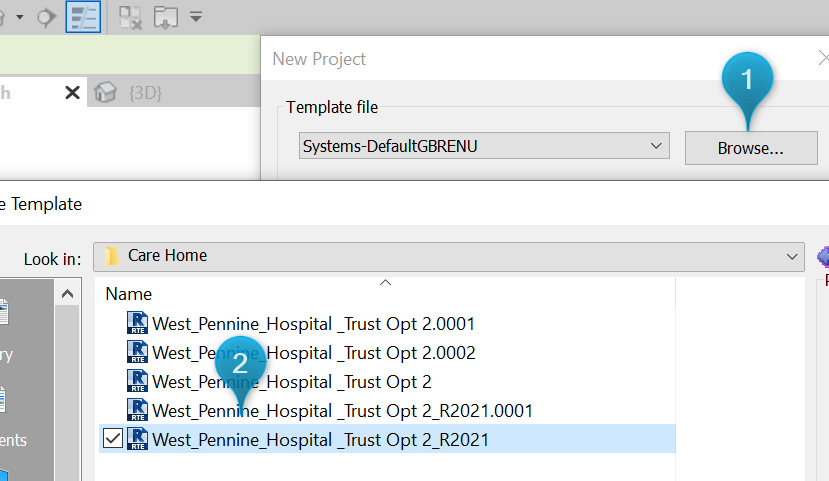
Task: Click the folder icon in the Look in box
Action: point(113,256)
